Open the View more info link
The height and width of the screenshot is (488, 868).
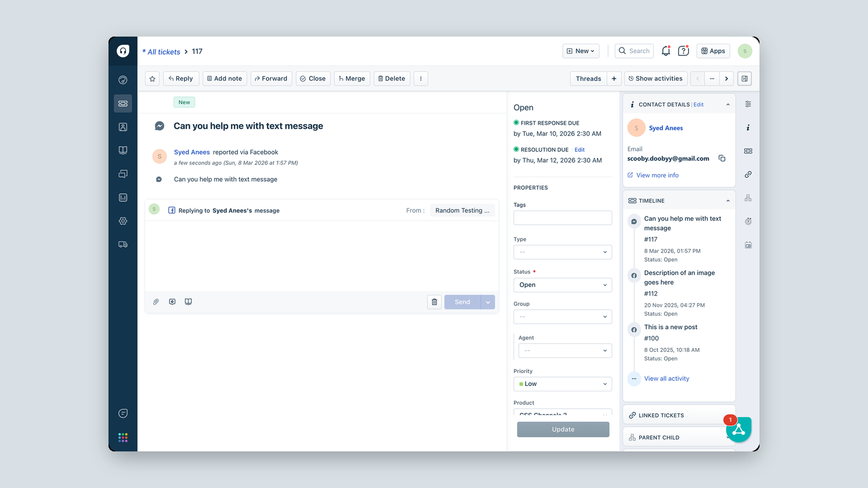[657, 175]
